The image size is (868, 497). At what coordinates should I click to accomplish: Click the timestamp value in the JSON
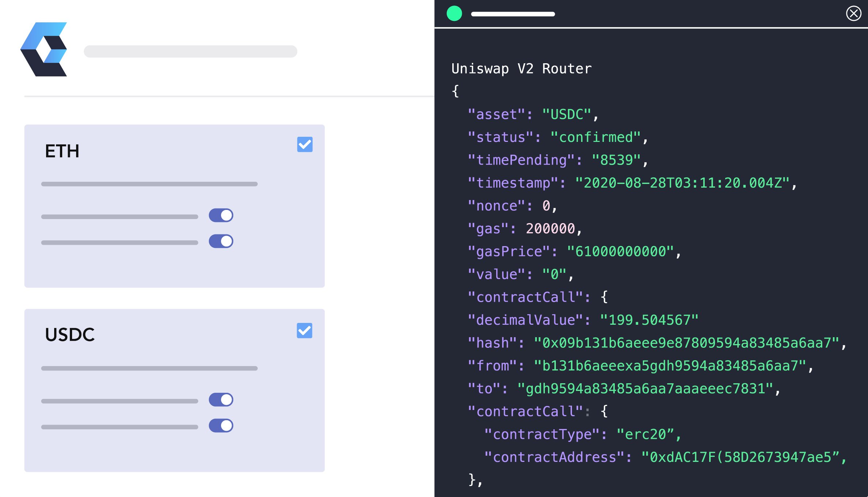click(x=684, y=182)
